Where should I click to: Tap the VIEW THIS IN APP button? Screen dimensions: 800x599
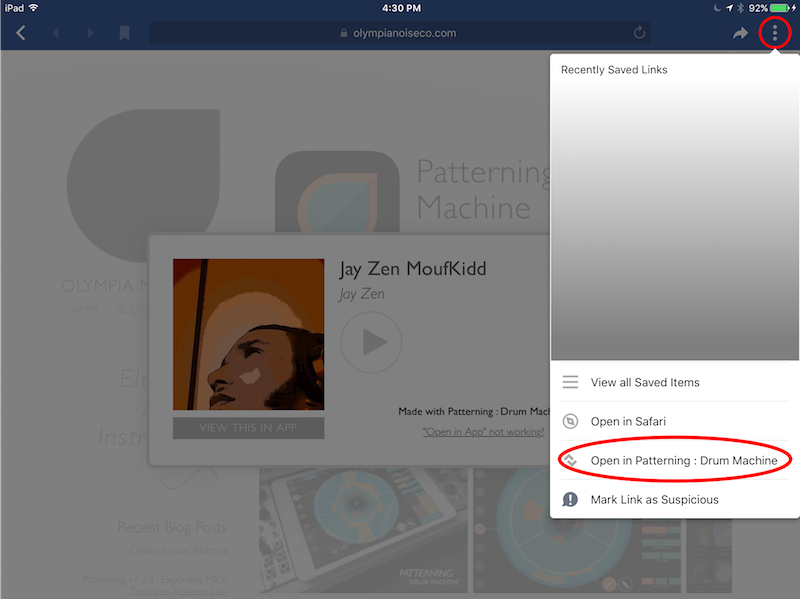248,428
